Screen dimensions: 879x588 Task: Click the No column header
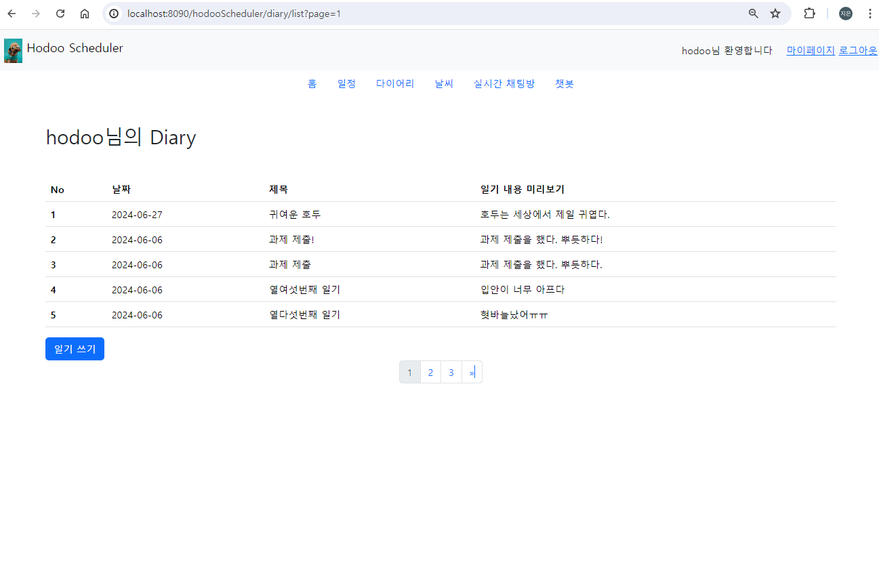pos(58,190)
